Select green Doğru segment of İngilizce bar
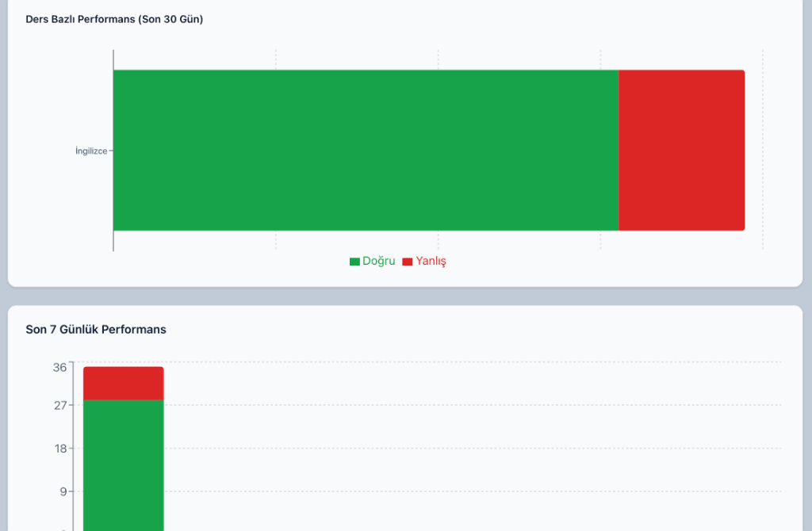This screenshot has width=812, height=531. [365, 151]
